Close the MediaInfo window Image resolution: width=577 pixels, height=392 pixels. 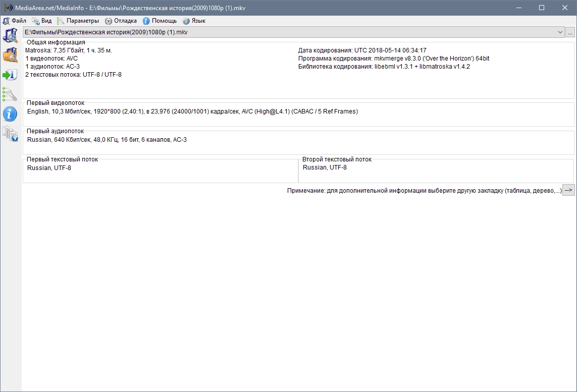565,8
